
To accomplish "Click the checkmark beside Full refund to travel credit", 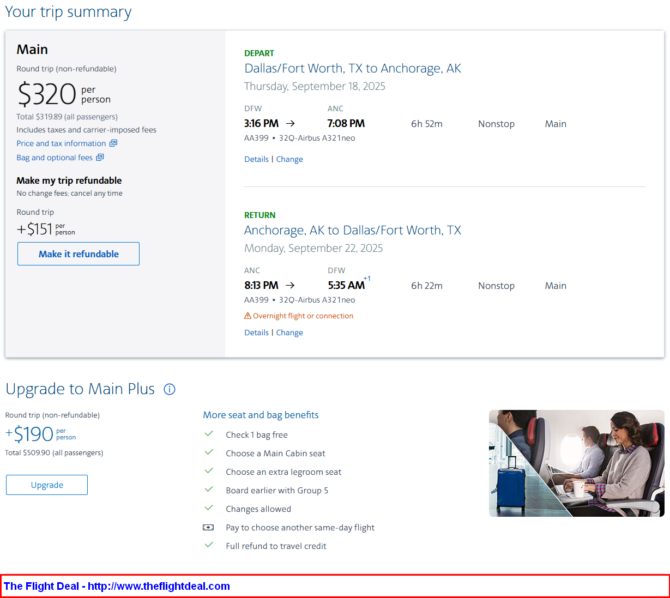I will pos(209,545).
